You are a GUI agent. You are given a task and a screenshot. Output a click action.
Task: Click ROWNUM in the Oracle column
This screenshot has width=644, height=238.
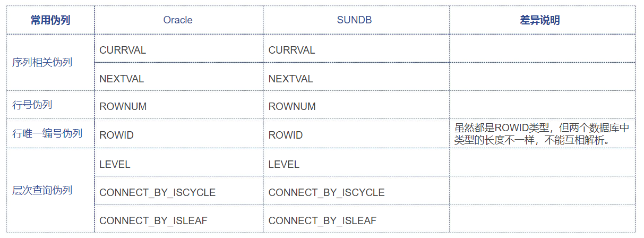(123, 106)
